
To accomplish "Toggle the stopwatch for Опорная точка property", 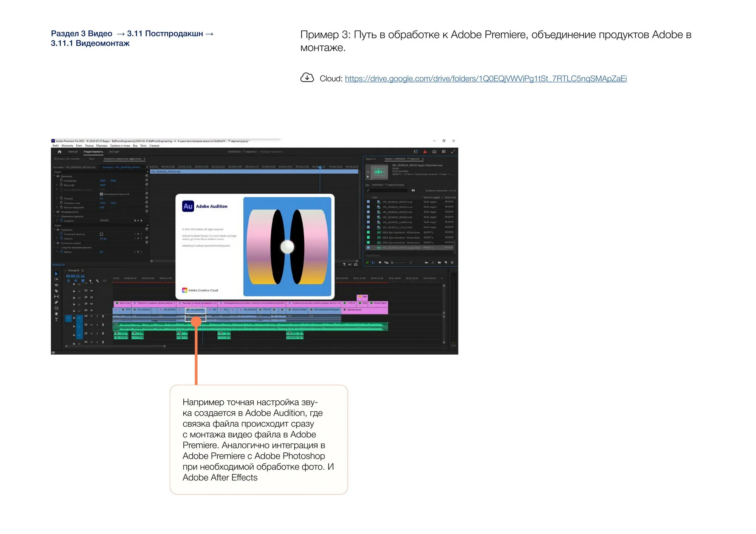I will tap(61, 203).
